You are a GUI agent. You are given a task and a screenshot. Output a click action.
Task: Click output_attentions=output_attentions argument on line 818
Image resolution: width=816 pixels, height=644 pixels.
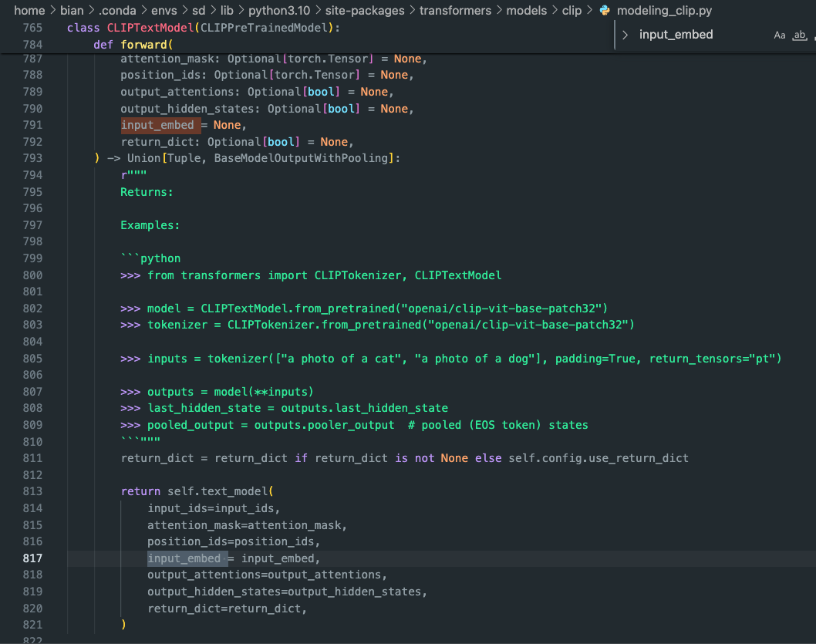click(267, 575)
